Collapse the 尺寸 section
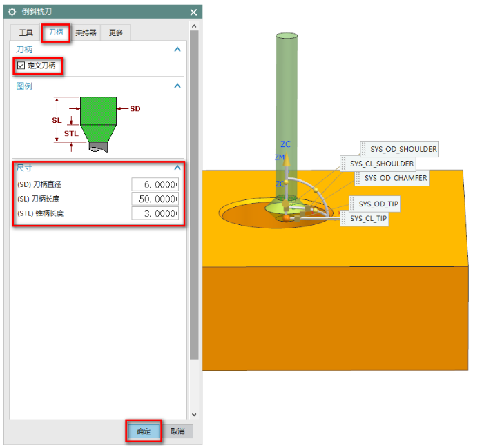This screenshot has height=448, width=482. 177,168
